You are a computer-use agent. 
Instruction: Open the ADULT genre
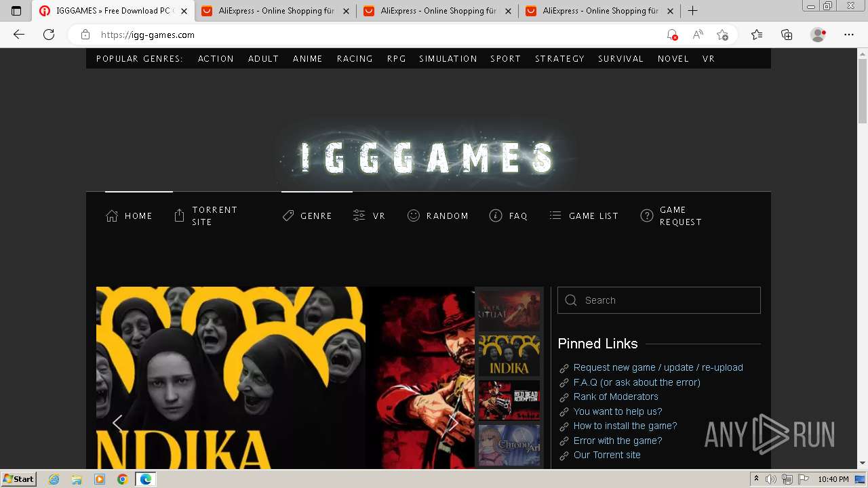click(x=263, y=59)
